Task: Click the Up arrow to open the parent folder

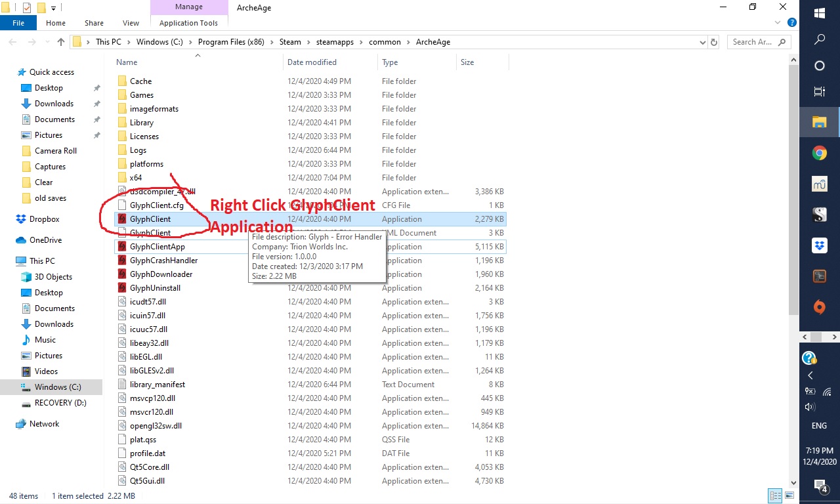Action: tap(61, 42)
